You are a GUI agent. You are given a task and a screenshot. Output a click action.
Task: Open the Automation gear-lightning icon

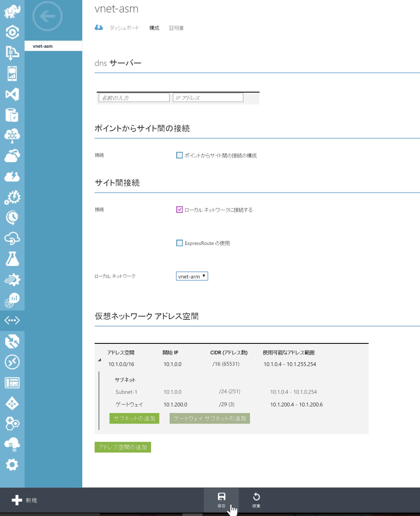12,197
